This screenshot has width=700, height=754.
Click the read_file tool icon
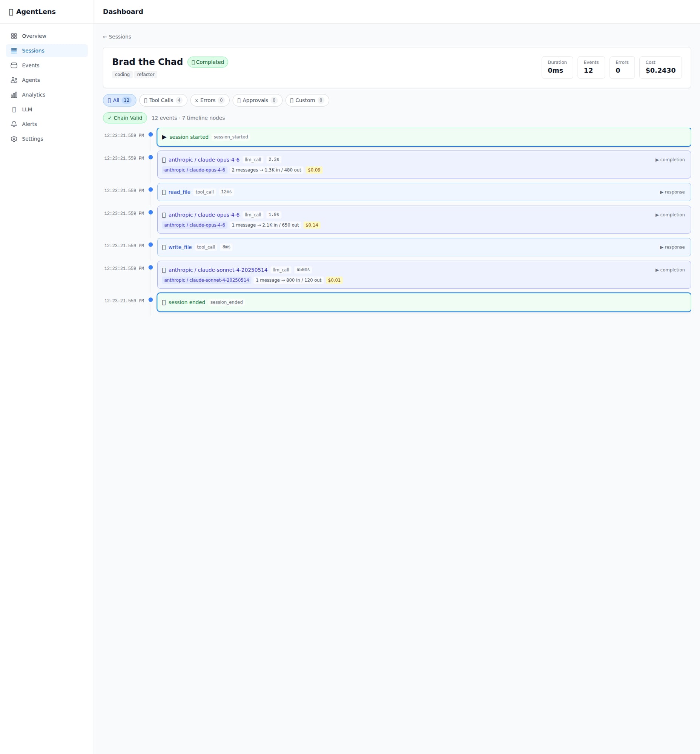click(x=164, y=192)
